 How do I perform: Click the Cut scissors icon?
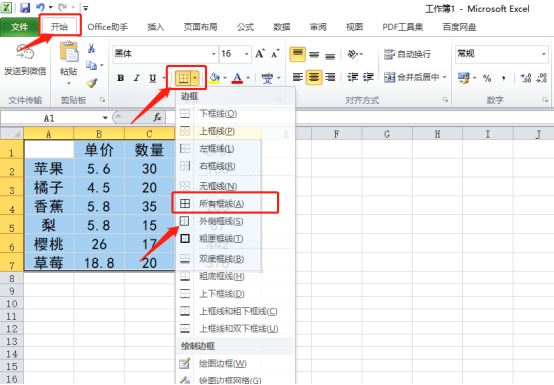coord(92,48)
